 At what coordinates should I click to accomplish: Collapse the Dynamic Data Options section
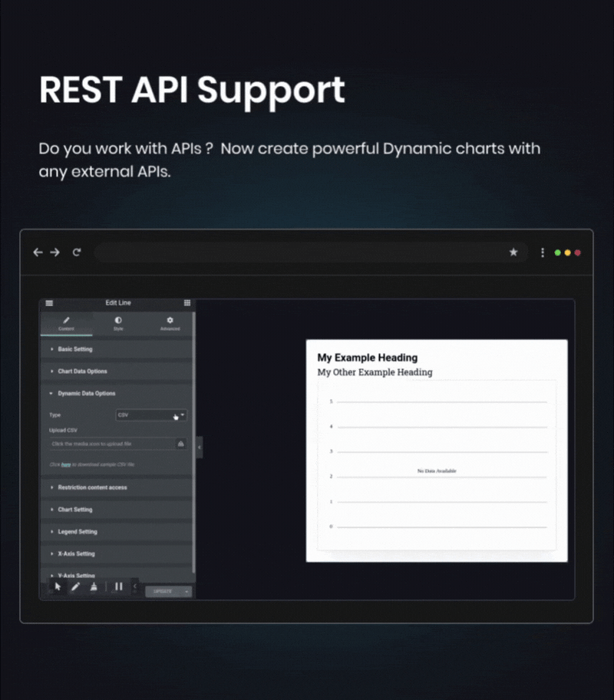tap(117, 393)
